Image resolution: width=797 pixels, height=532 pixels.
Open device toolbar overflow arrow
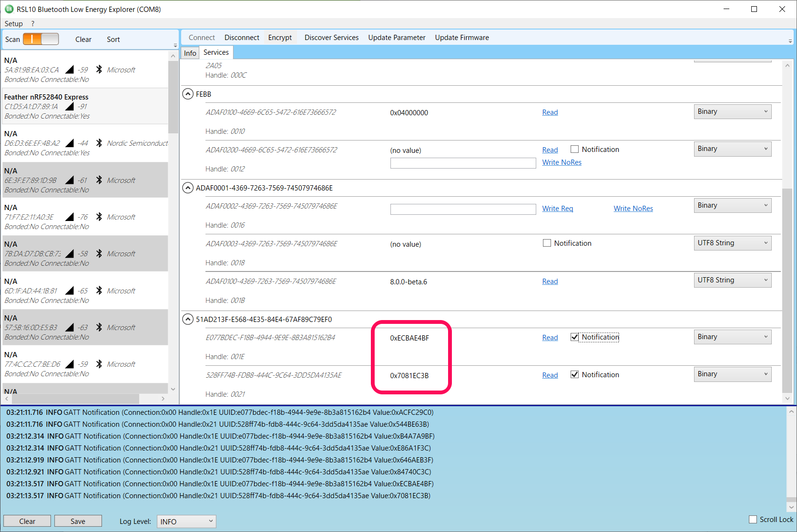coord(175,46)
